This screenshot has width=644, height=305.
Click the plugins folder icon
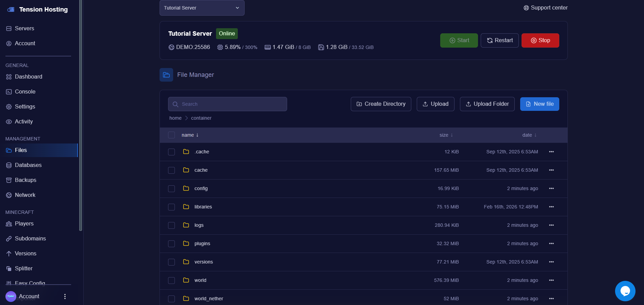coord(186,243)
